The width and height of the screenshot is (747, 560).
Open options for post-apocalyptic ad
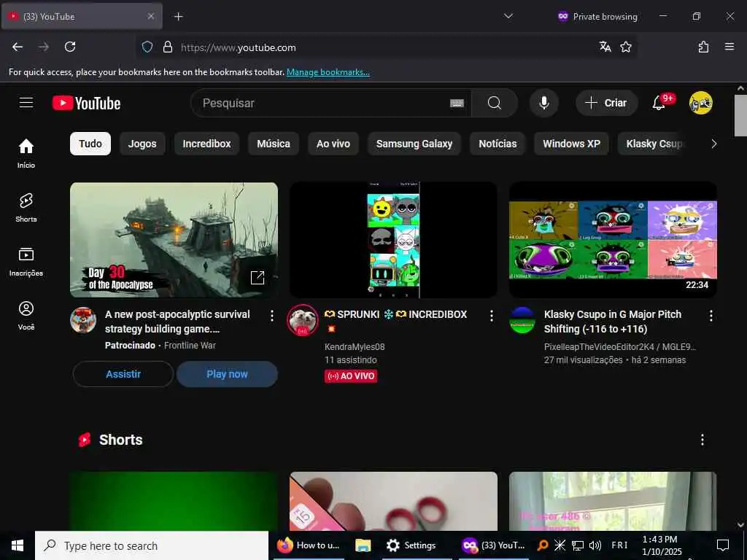(x=272, y=315)
